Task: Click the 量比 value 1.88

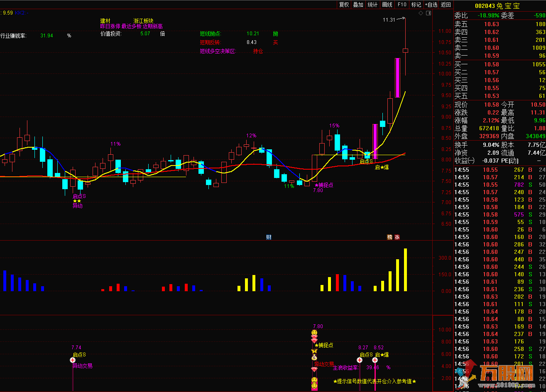Action: [x=539, y=128]
